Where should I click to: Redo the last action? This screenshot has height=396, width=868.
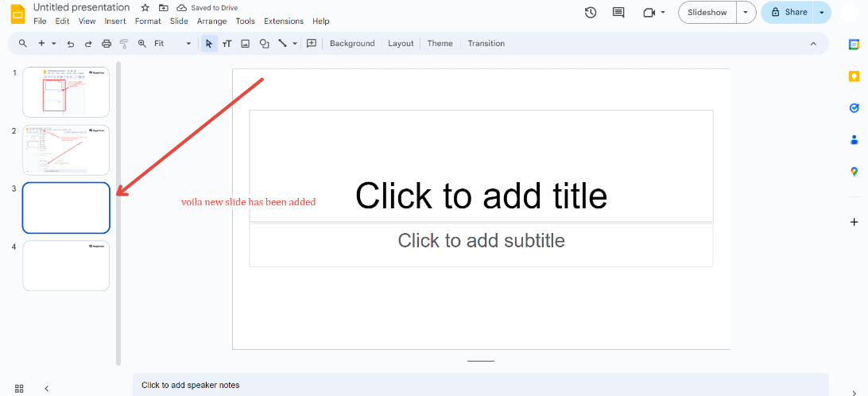tap(88, 43)
